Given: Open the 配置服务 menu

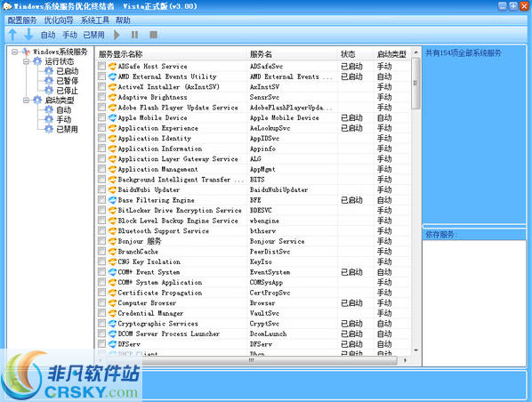Looking at the screenshot, I should click(x=22, y=20).
